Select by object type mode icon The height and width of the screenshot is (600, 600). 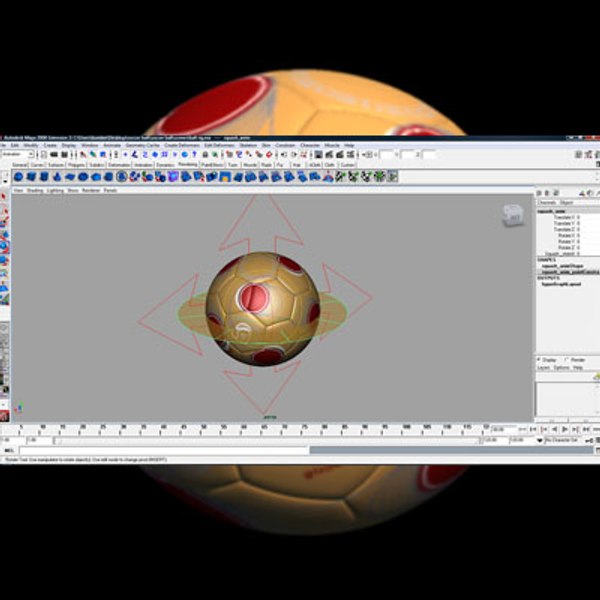click(x=93, y=155)
